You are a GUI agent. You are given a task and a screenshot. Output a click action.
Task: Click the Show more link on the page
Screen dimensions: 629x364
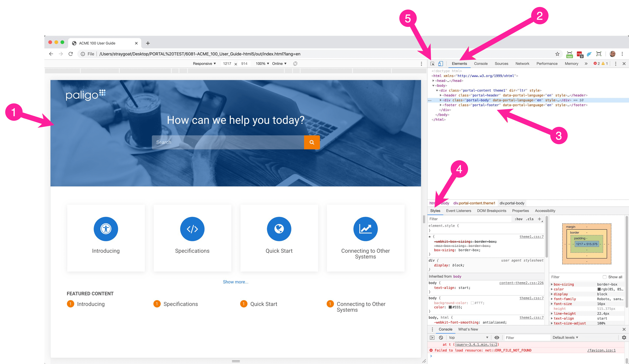click(235, 282)
